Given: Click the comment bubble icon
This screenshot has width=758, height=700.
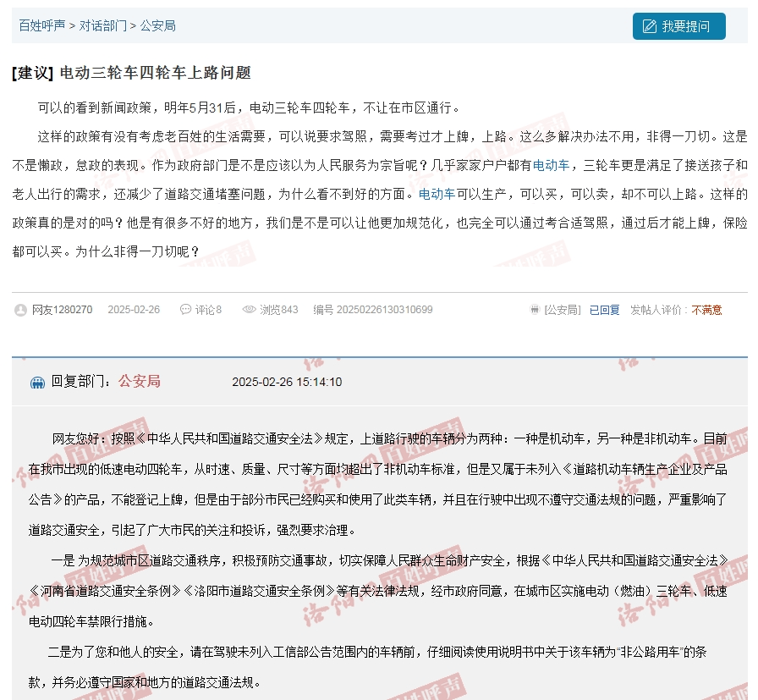Looking at the screenshot, I should coord(185,309).
